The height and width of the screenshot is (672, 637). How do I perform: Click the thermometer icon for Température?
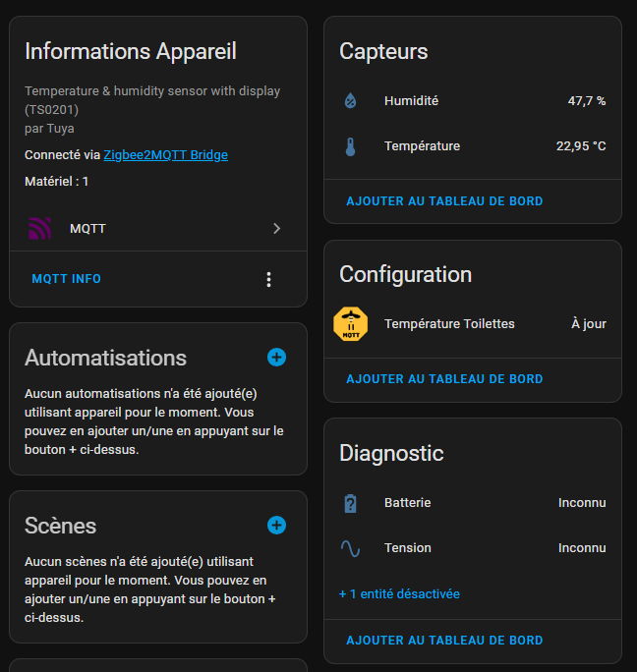(x=350, y=147)
